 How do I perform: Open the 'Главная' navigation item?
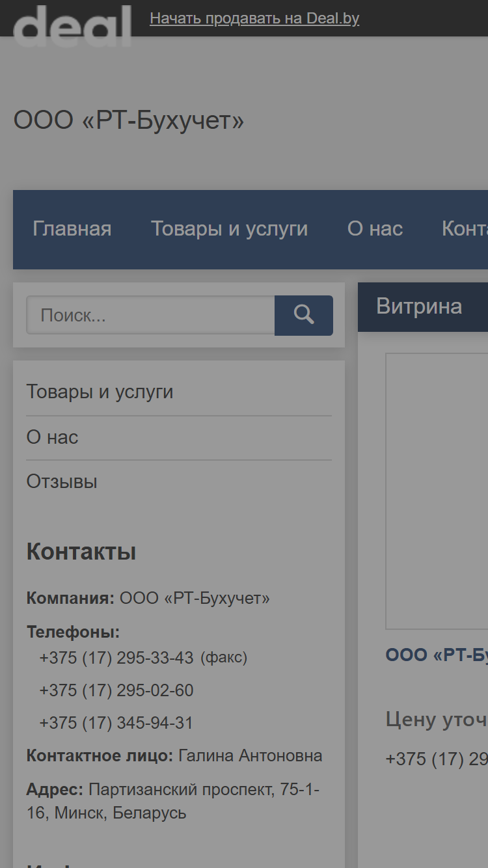pyautogui.click(x=72, y=229)
